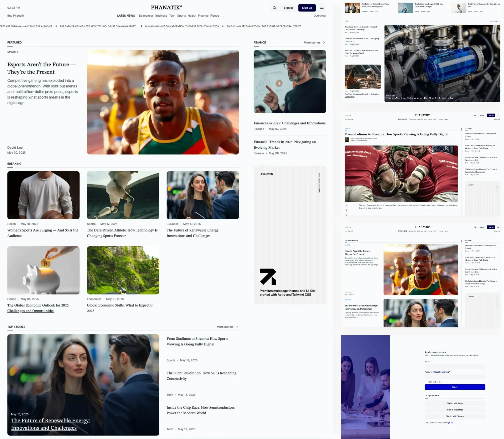Viewport: 504px width, 439px height.
Task: Click Sign up link below the login form
Action: click(450, 423)
